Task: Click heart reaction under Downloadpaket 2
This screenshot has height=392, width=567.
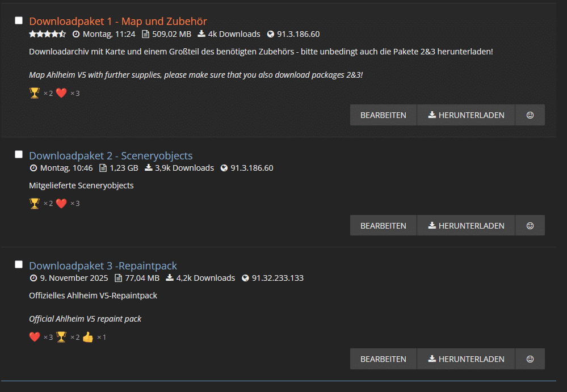Action: tap(61, 204)
